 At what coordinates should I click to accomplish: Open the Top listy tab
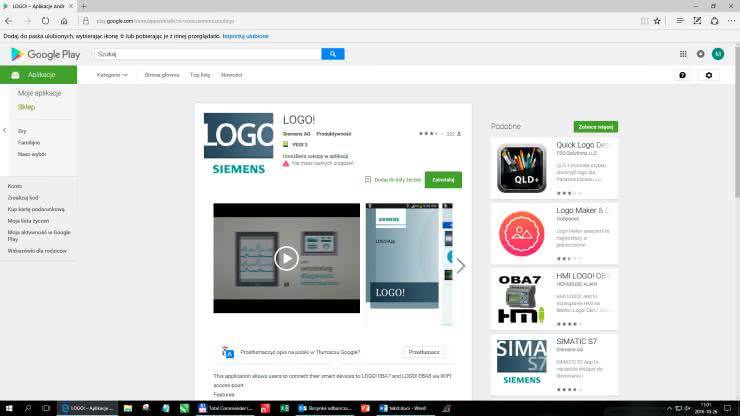pos(200,75)
